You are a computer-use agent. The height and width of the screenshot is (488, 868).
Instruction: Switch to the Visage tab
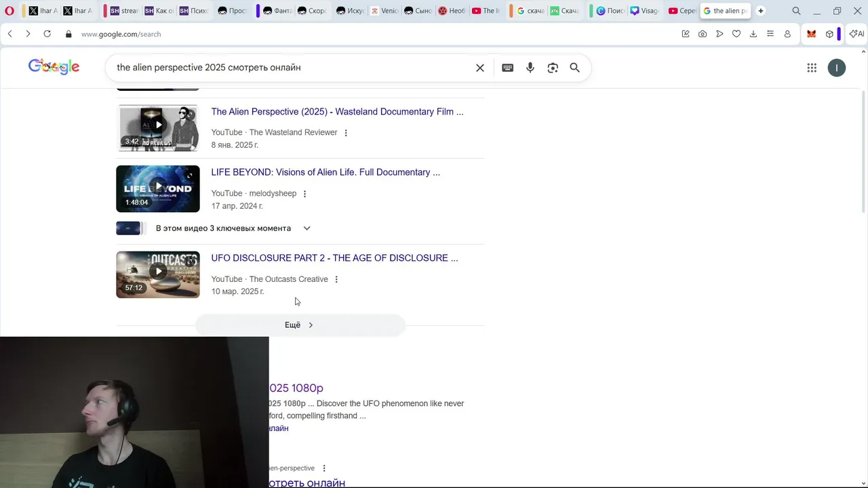point(645,11)
